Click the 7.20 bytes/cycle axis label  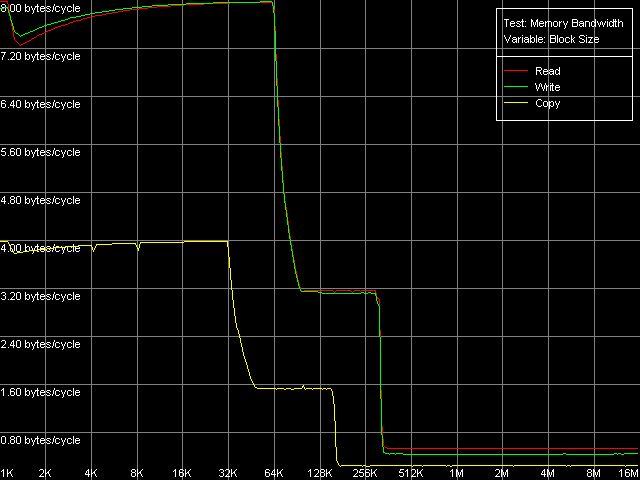pos(40,56)
